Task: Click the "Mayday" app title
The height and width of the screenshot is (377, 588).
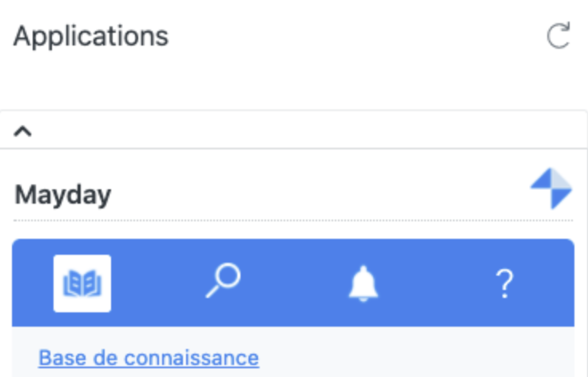Action: pos(63,195)
